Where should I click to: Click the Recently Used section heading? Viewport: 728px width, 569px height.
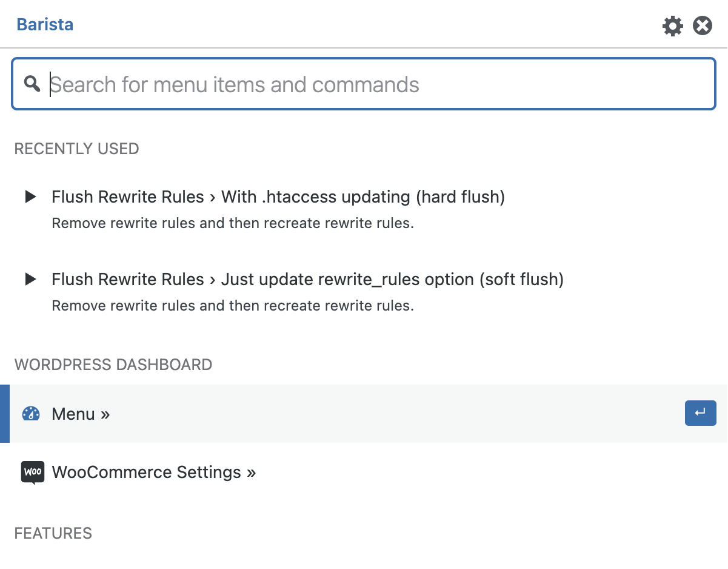click(x=77, y=149)
